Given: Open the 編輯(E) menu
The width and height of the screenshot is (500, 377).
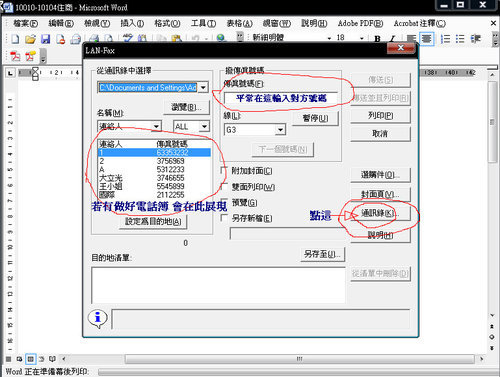Looking at the screenshot, I should point(61,24).
